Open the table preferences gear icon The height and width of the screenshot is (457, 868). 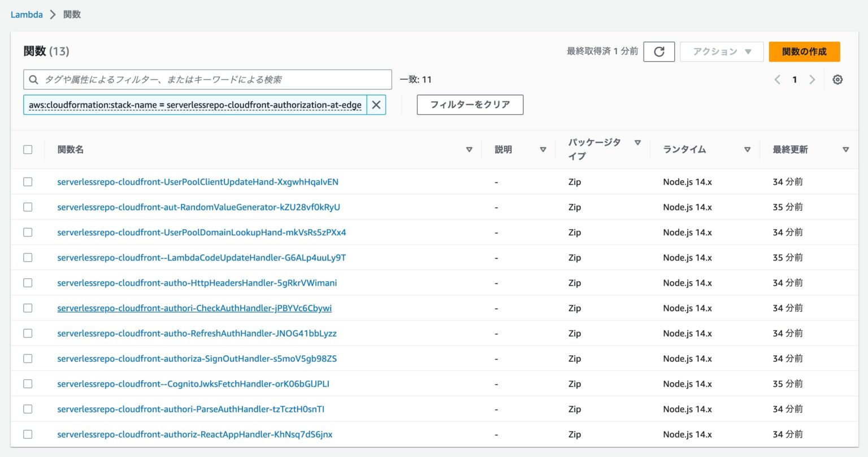[x=837, y=80]
